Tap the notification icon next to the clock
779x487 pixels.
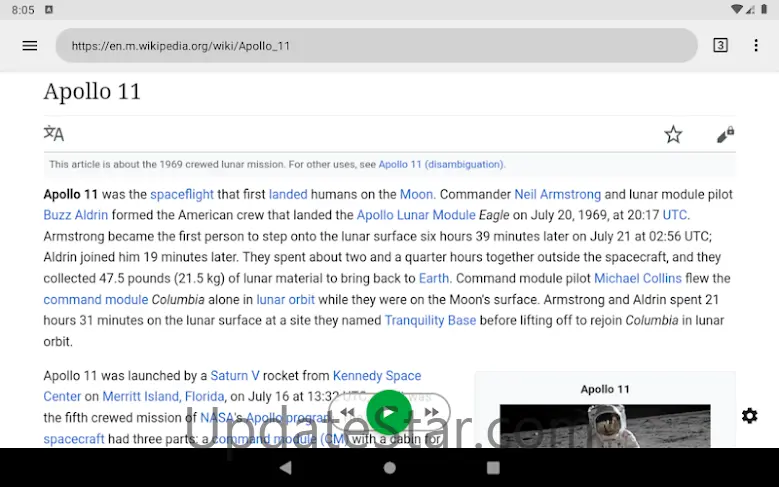click(x=49, y=9)
